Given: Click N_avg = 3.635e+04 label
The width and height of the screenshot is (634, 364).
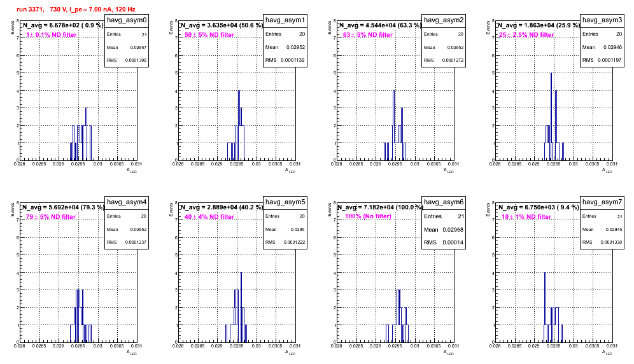Looking at the screenshot, I should point(222,25).
